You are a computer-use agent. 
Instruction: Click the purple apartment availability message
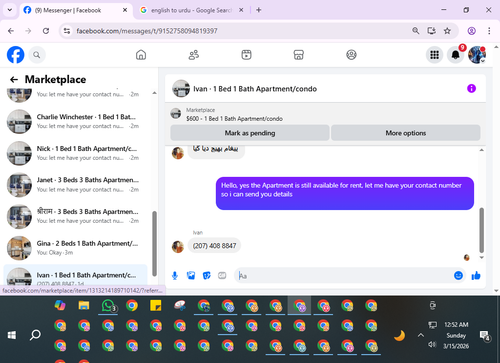(x=345, y=193)
